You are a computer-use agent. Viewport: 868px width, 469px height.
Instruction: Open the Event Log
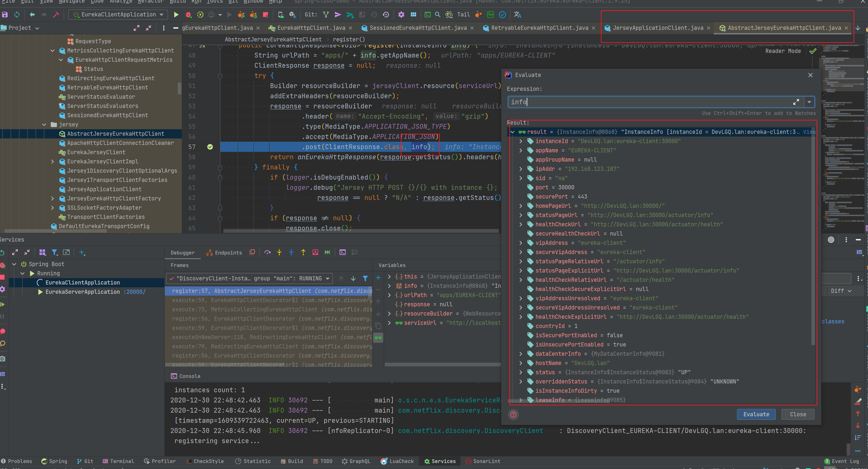point(841,461)
